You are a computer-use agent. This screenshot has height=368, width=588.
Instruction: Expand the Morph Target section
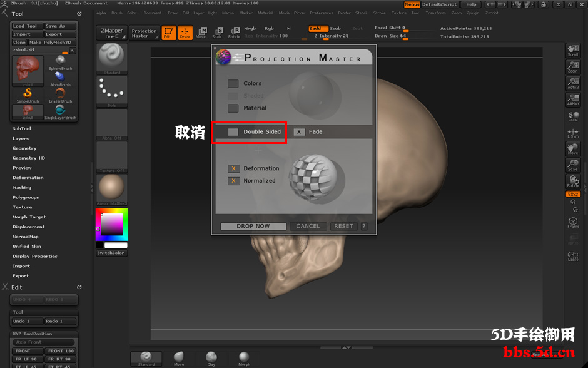(29, 217)
